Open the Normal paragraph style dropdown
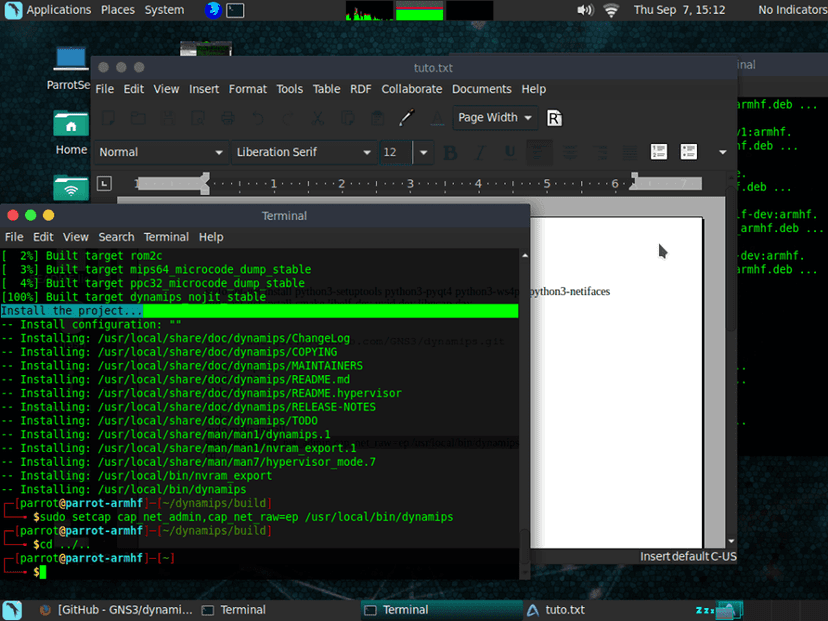Viewport: 828px width, 621px height. 161,152
